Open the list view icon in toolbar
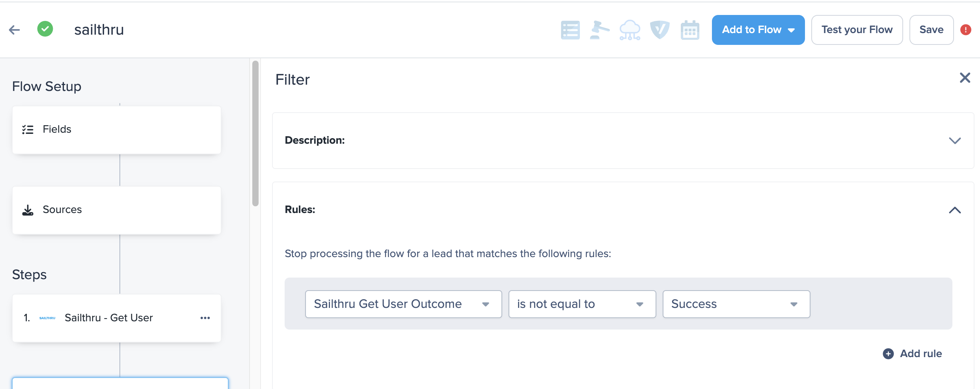This screenshot has width=980, height=389. 570,30
